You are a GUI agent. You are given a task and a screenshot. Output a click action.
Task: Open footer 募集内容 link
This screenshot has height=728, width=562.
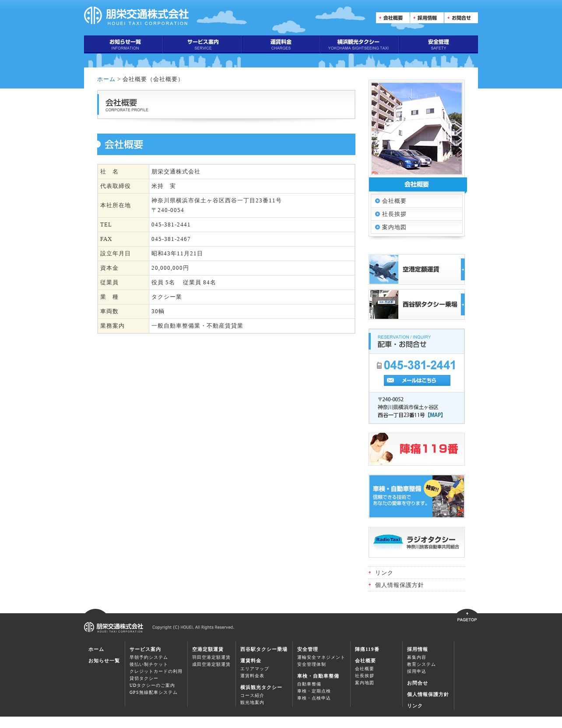click(x=417, y=657)
